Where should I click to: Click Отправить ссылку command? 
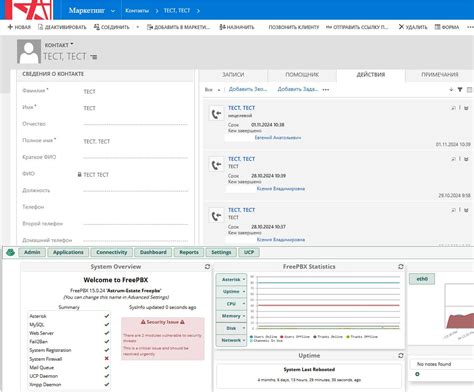point(357,27)
